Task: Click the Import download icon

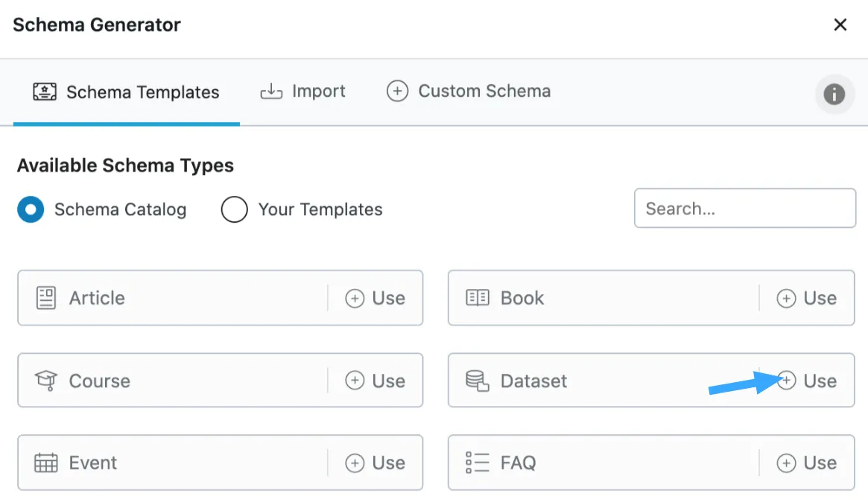Action: [270, 91]
